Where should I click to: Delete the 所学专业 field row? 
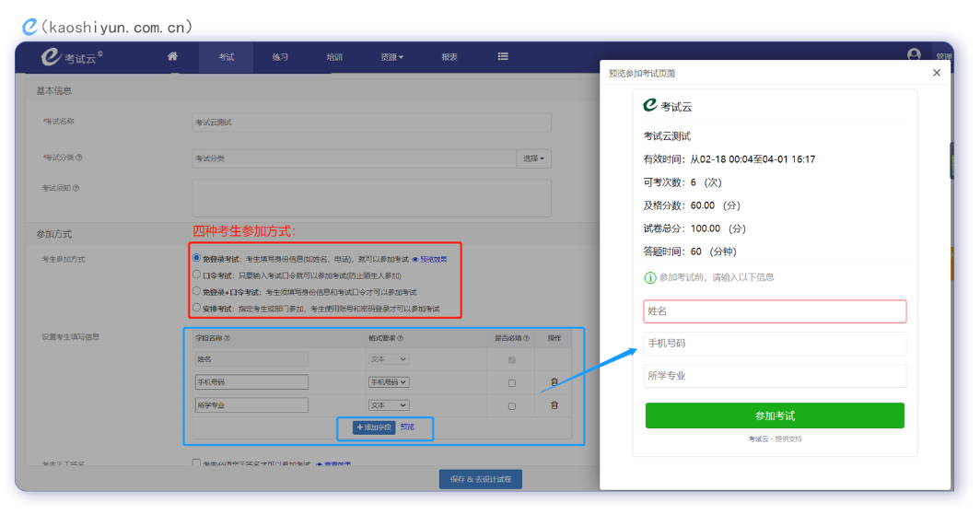pyautogui.click(x=554, y=405)
